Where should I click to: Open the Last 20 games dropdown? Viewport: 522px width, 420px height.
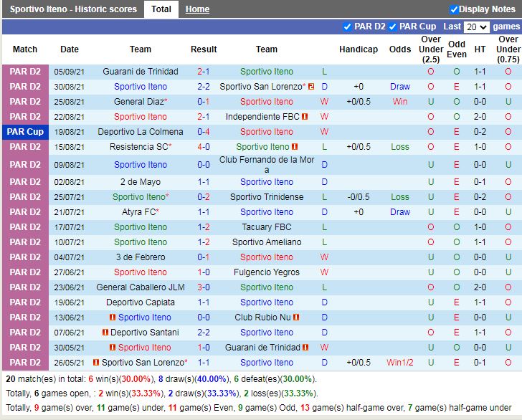pos(476,27)
